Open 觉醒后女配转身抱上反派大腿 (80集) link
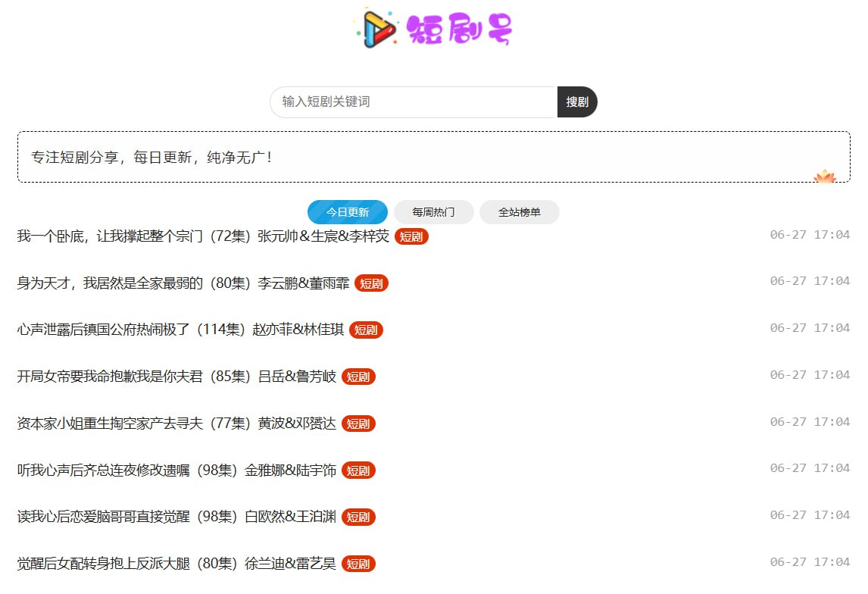 176,564
